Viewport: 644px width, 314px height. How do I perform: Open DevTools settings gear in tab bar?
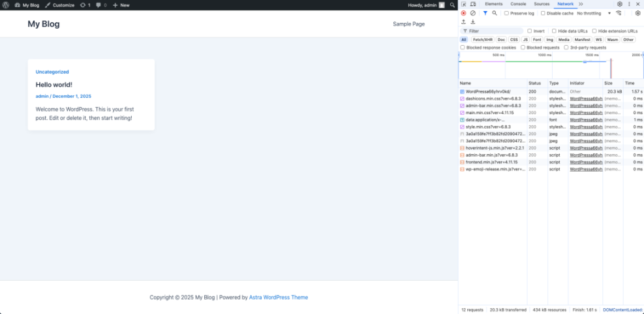pos(620,4)
